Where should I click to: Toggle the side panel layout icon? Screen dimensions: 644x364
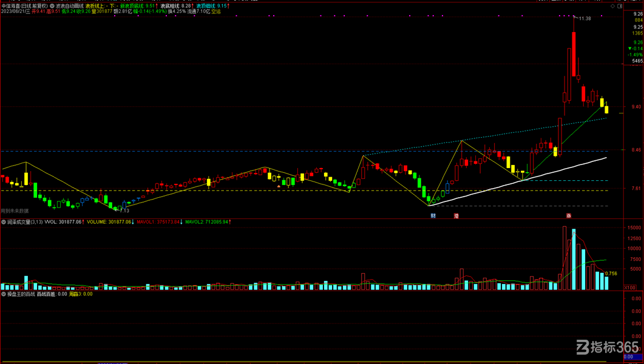click(x=620, y=7)
